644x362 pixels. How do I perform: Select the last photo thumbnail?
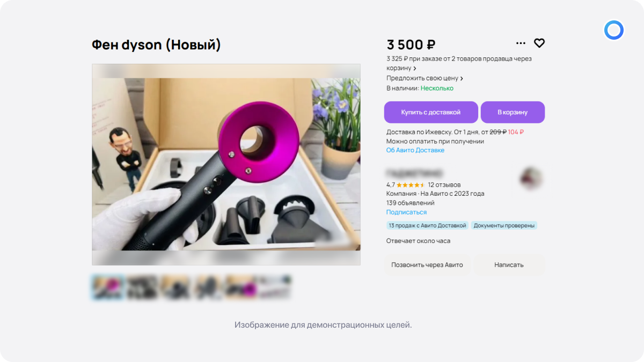[x=274, y=287]
